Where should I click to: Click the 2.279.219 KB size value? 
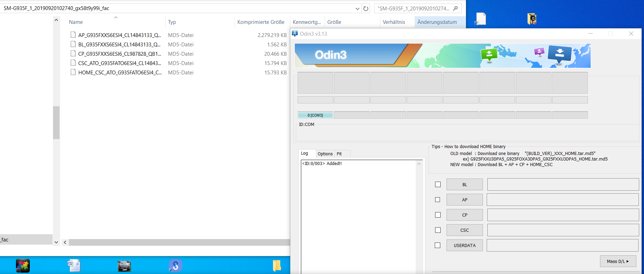point(272,35)
